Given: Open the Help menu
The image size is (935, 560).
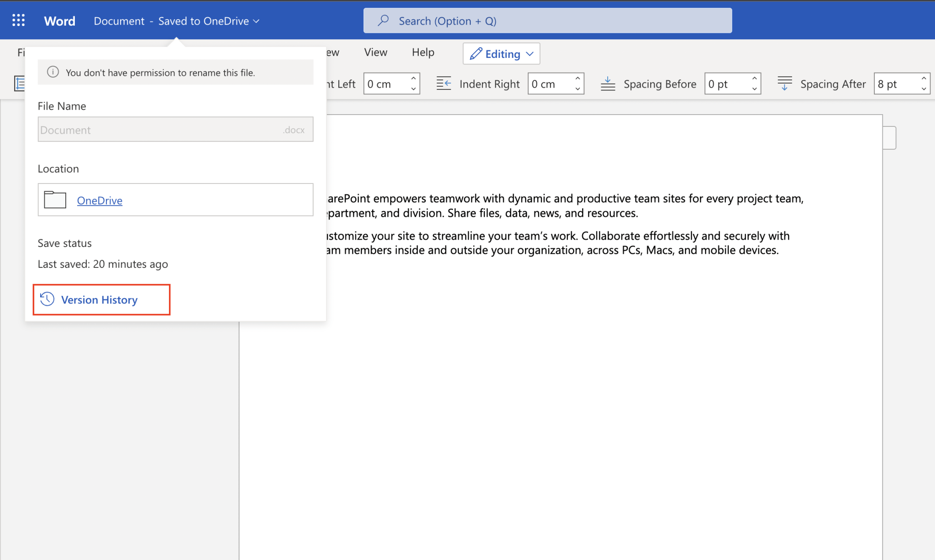Looking at the screenshot, I should click(422, 52).
